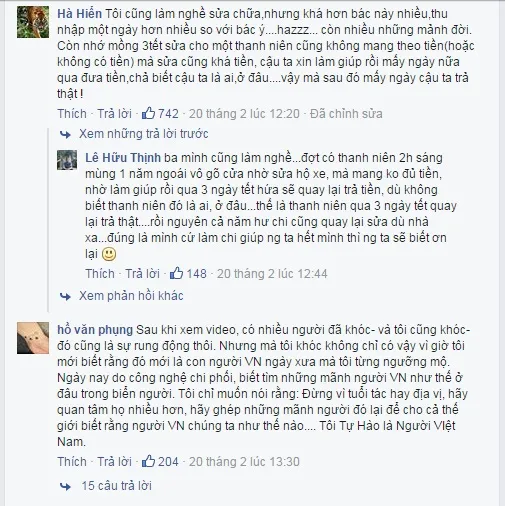Open Lê Hữu Thịnh profile name link
The image size is (505, 506).
tap(123, 158)
